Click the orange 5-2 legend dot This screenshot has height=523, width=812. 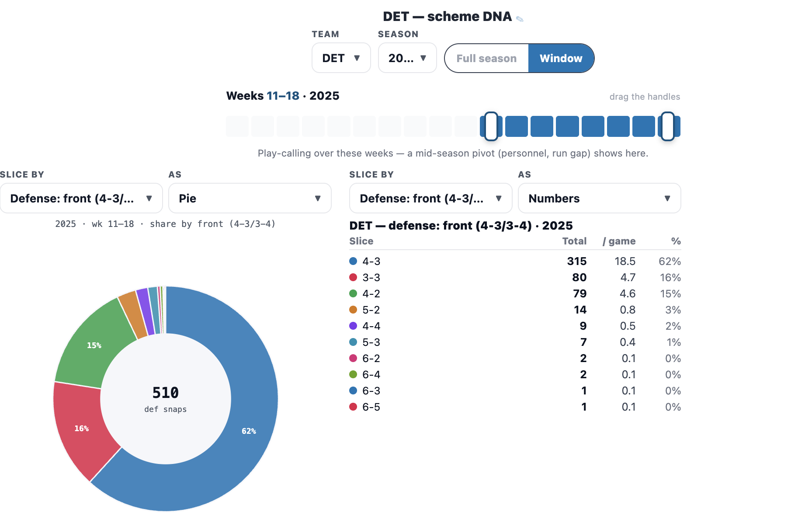[x=353, y=310]
